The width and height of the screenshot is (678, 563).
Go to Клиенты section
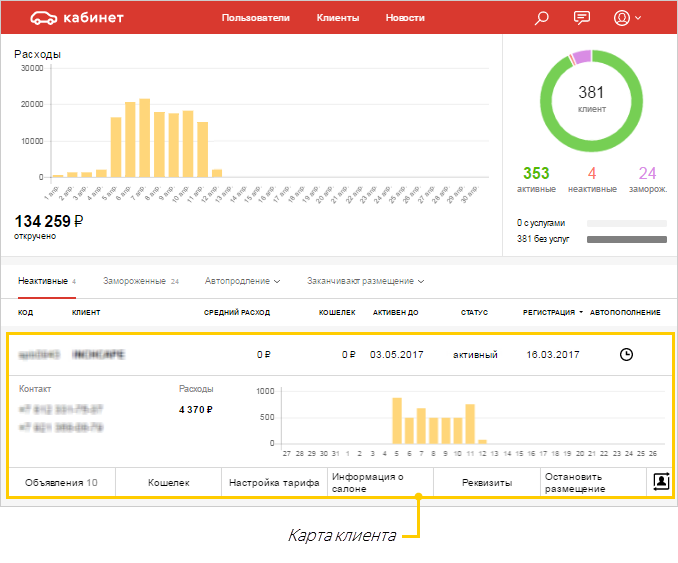[338, 18]
